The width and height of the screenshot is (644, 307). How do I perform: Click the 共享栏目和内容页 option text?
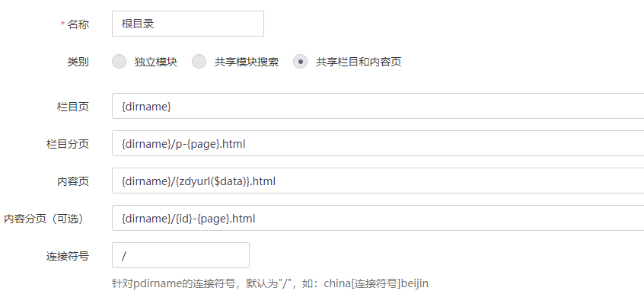click(359, 62)
